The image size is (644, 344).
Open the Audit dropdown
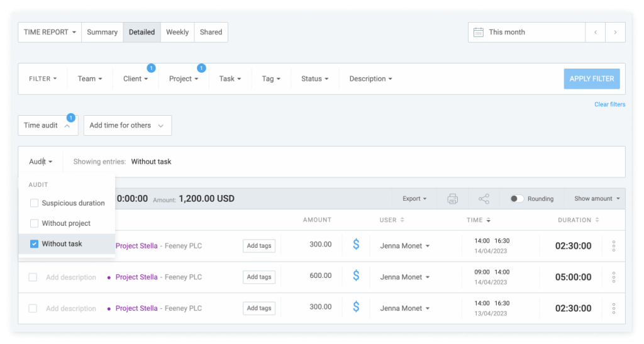click(41, 162)
